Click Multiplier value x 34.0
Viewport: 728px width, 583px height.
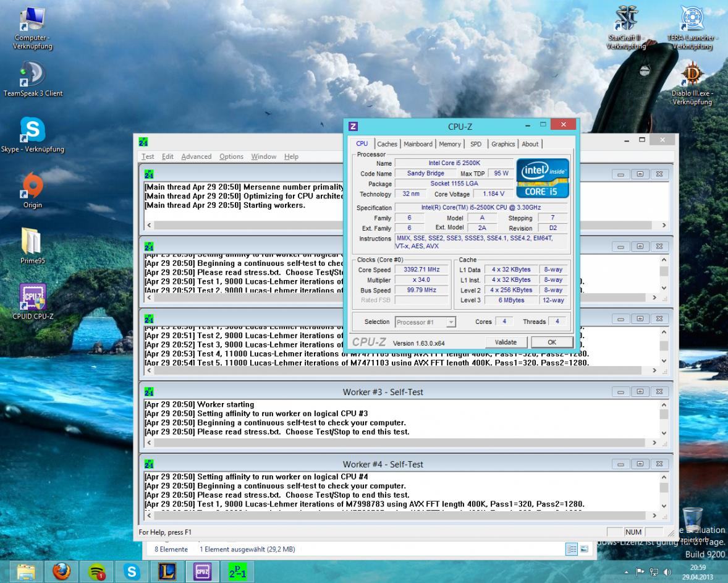[421, 279]
